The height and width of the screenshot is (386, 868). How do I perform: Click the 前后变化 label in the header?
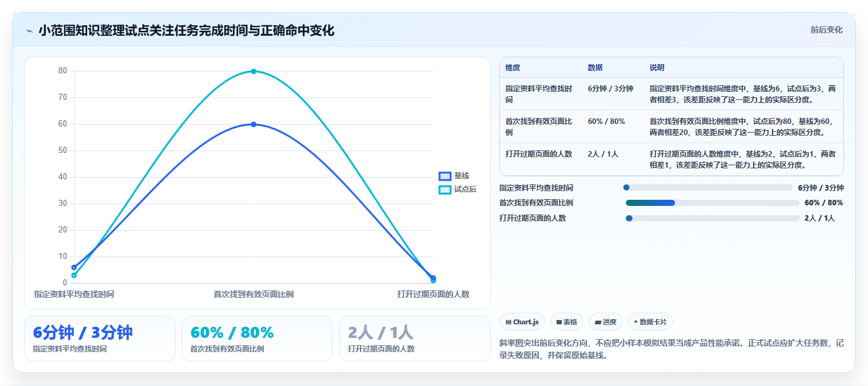click(826, 30)
